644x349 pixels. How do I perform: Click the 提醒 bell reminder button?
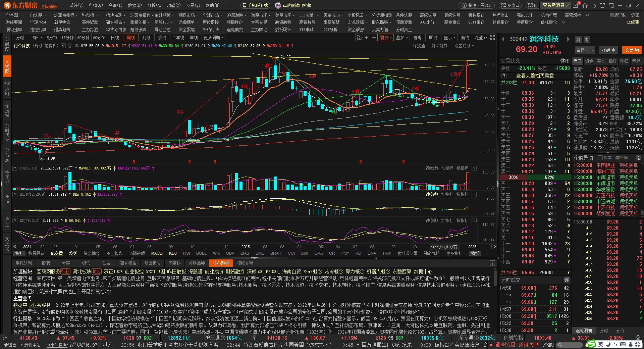[x=608, y=50]
